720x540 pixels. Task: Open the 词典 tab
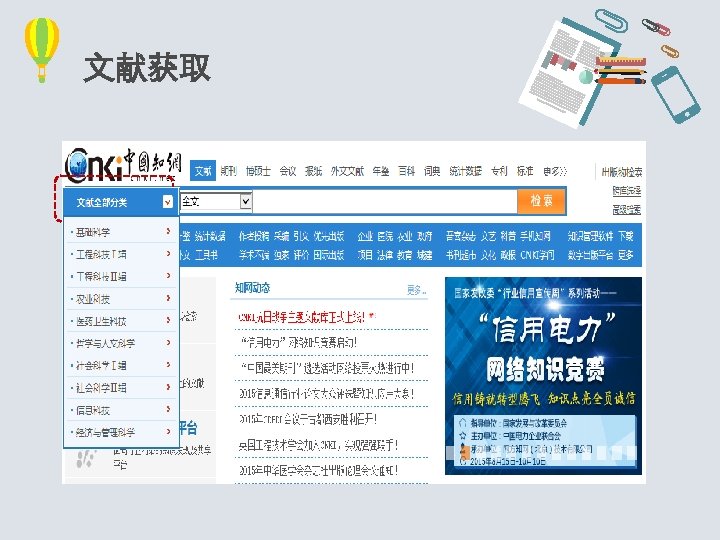click(432, 171)
